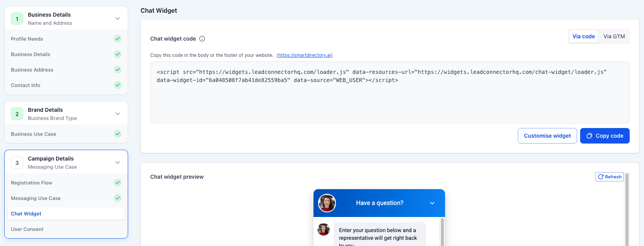Click the checkmark beside Contact Info
644x246 pixels.
coord(118,85)
